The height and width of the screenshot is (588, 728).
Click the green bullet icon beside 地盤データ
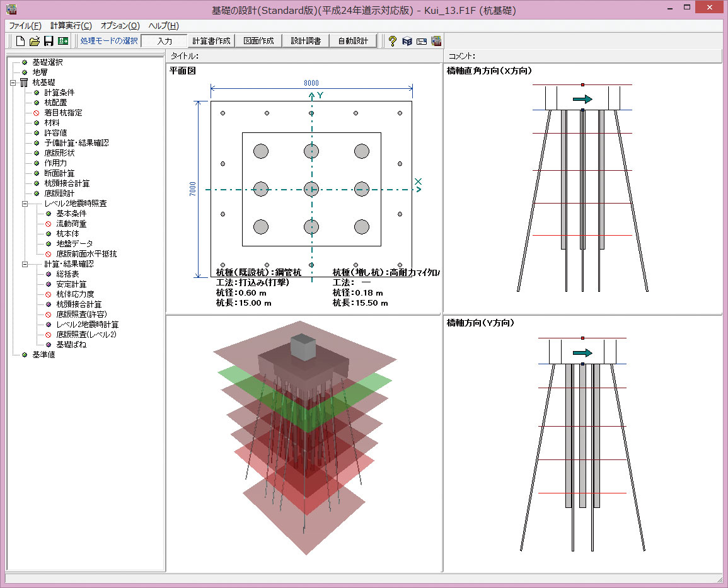tap(49, 244)
